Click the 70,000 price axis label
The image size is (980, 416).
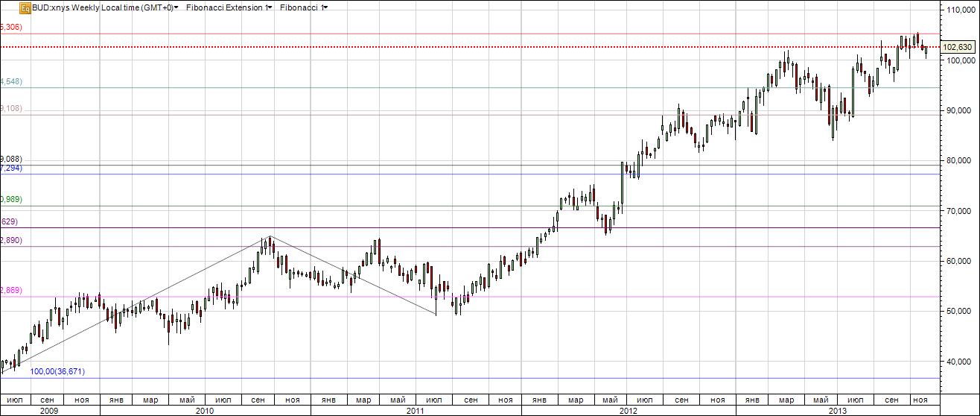960,211
